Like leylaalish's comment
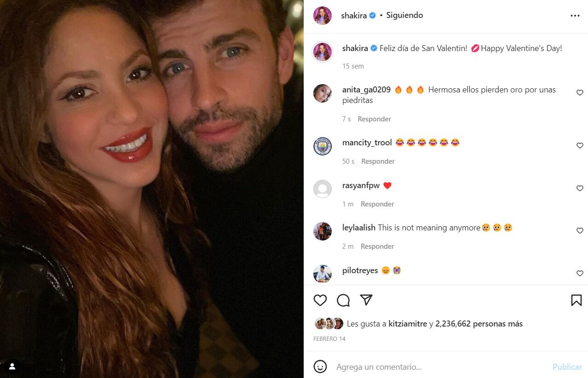This screenshot has height=378, width=588. (x=580, y=231)
